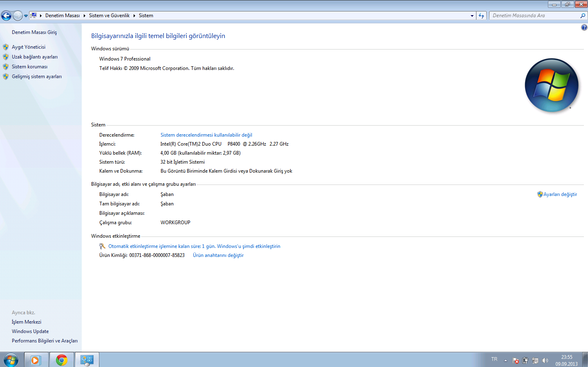The height and width of the screenshot is (367, 588).
Task: Click shield icon beside Ayarları değiştir
Action: click(540, 194)
